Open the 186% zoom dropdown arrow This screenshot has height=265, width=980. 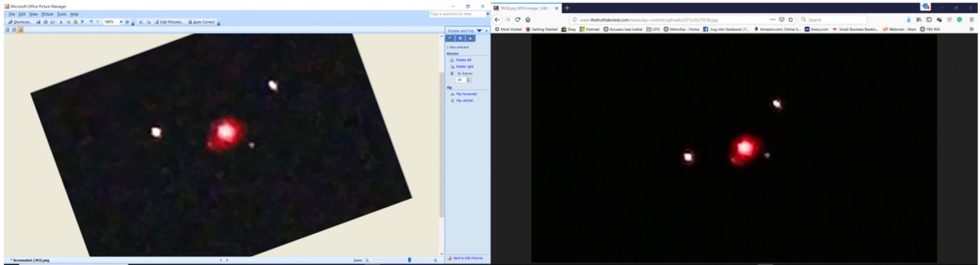pos(121,22)
